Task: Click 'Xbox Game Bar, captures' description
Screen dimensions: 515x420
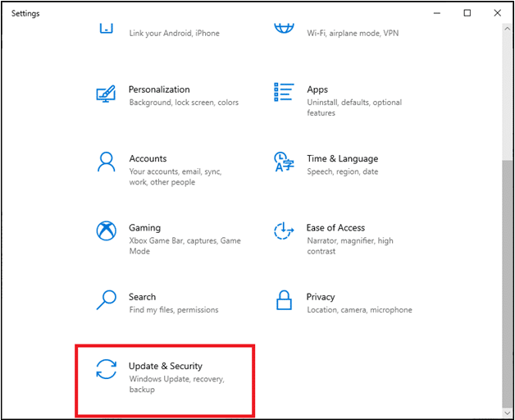Action: (x=185, y=246)
